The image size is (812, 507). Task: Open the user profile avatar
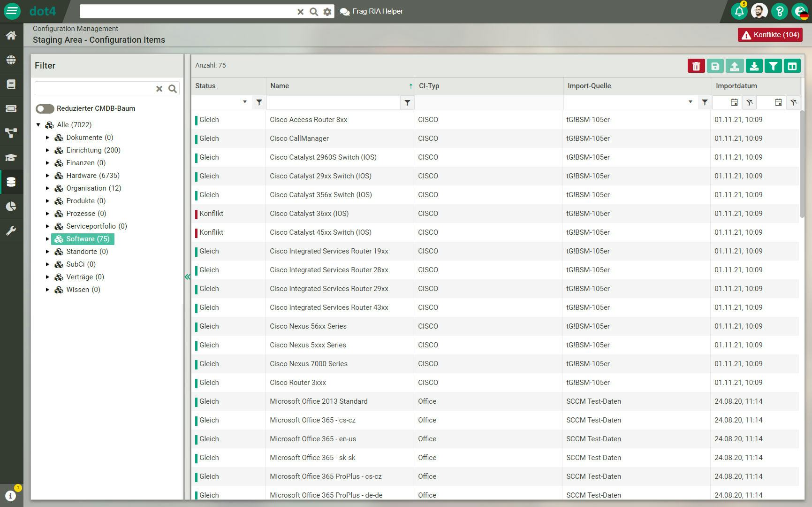tap(759, 11)
